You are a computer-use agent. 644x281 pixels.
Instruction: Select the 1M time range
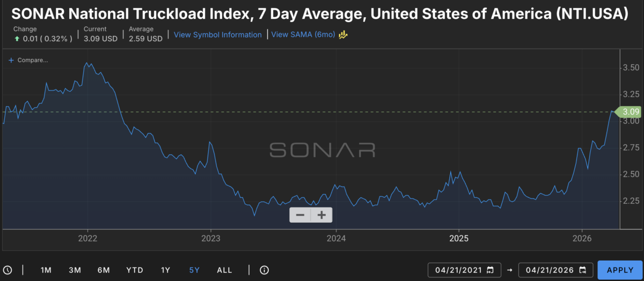pyautogui.click(x=46, y=270)
